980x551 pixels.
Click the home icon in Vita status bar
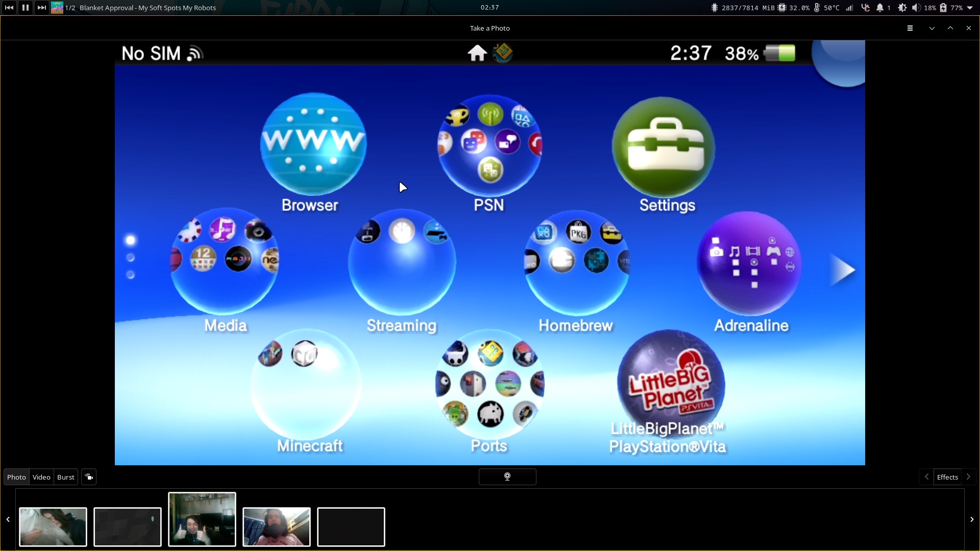(477, 53)
